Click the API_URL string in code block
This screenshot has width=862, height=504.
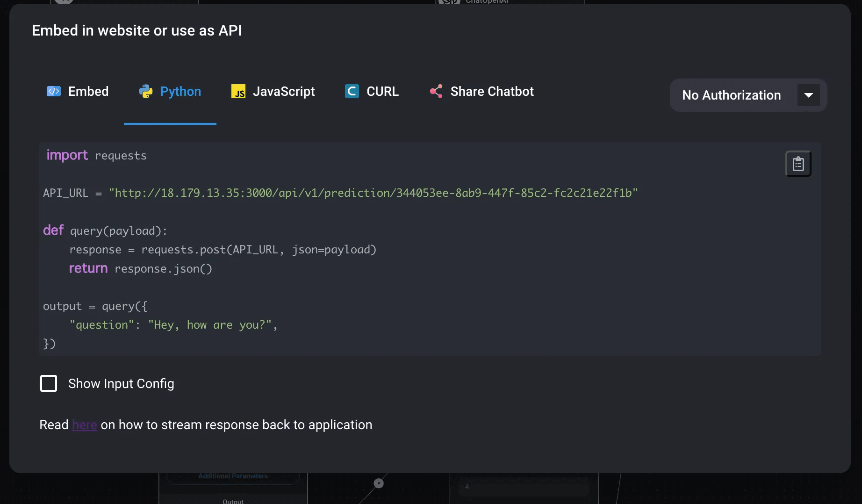point(373,193)
